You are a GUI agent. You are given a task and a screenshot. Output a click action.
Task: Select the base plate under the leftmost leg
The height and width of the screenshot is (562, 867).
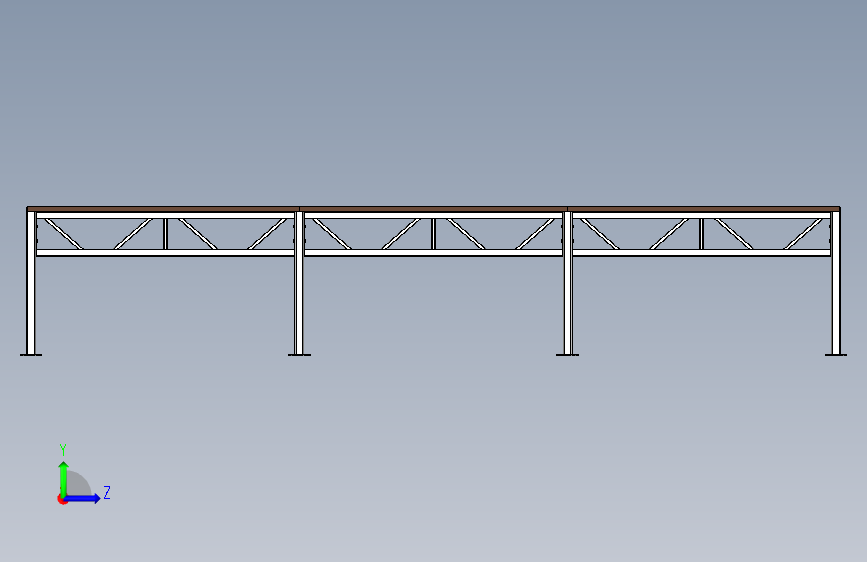[x=31, y=355]
